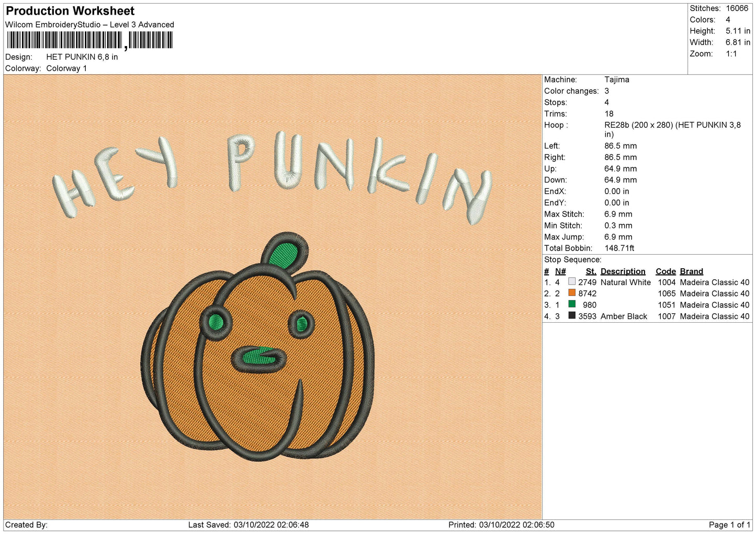The image size is (756, 534).
Task: Click the design name 'HET PUNKIN 6,8 in'
Action: click(82, 57)
